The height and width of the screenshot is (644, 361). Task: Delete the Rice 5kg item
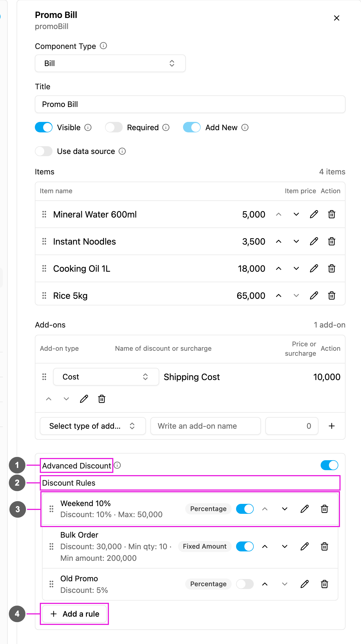point(332,295)
